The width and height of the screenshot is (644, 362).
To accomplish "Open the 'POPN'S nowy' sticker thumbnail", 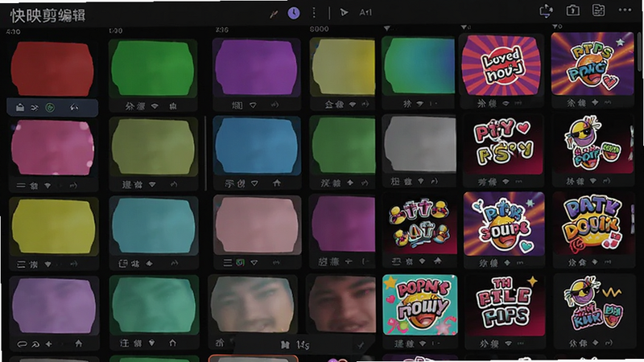I will [419, 305].
